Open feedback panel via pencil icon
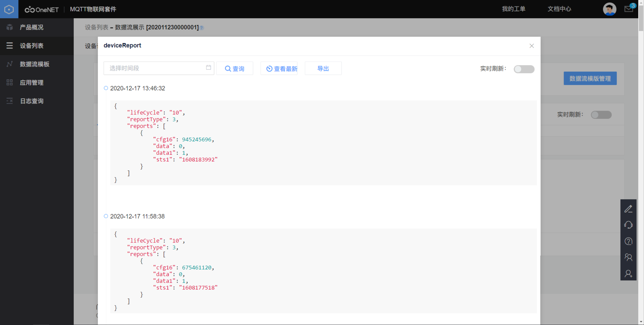Image resolution: width=644 pixels, height=325 pixels. (x=629, y=209)
